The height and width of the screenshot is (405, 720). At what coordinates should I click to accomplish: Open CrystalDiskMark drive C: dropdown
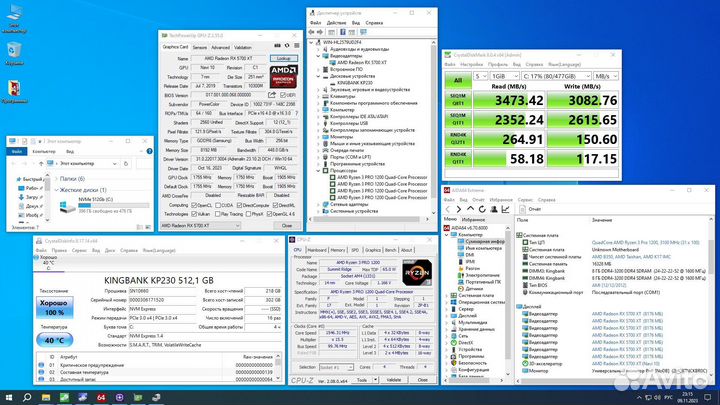point(556,76)
